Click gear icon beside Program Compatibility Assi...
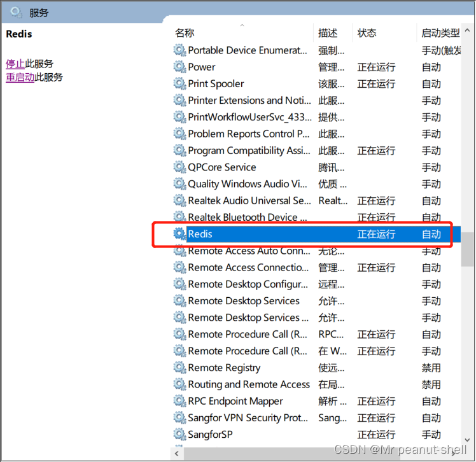 (x=179, y=151)
